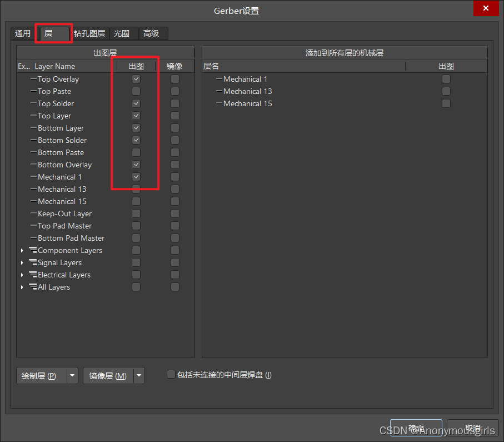The width and height of the screenshot is (504, 442).
Task: Switch to the 通用 tab
Action: click(x=23, y=33)
